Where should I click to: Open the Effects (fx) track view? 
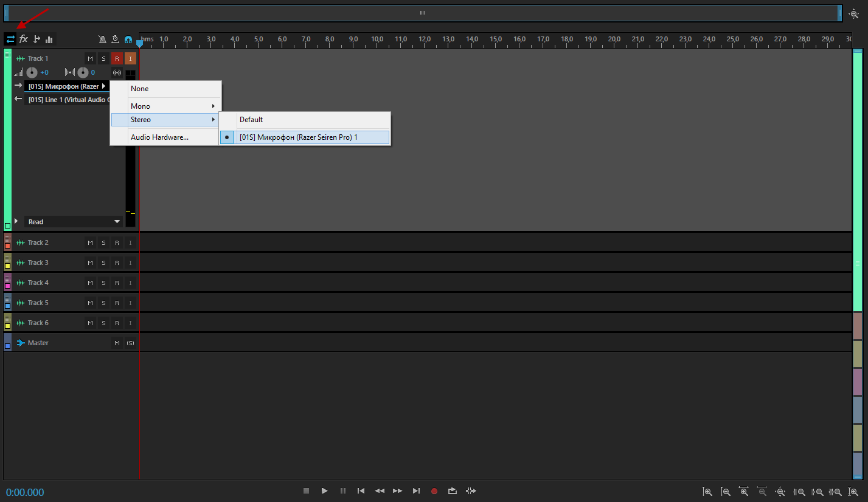tap(24, 40)
